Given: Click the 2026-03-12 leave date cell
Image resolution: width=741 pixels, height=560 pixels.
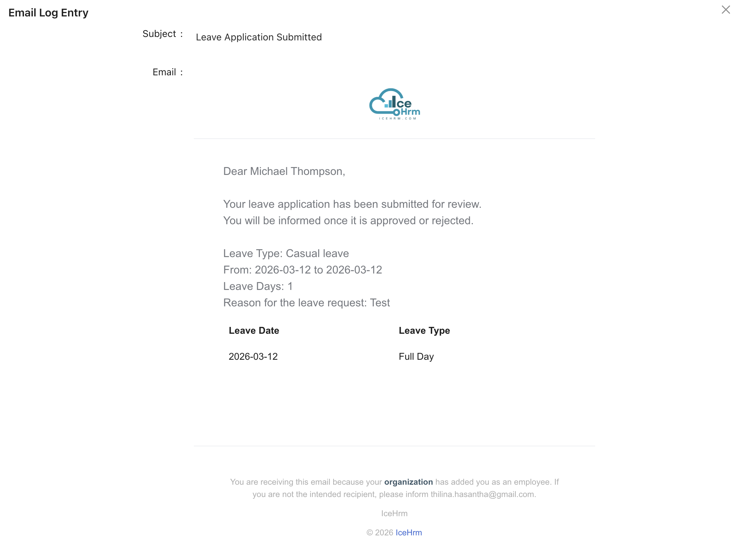Looking at the screenshot, I should [x=253, y=356].
